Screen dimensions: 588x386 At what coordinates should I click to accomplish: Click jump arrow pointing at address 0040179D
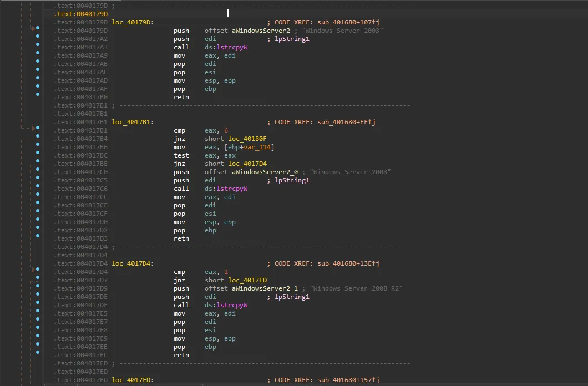click(x=33, y=27)
